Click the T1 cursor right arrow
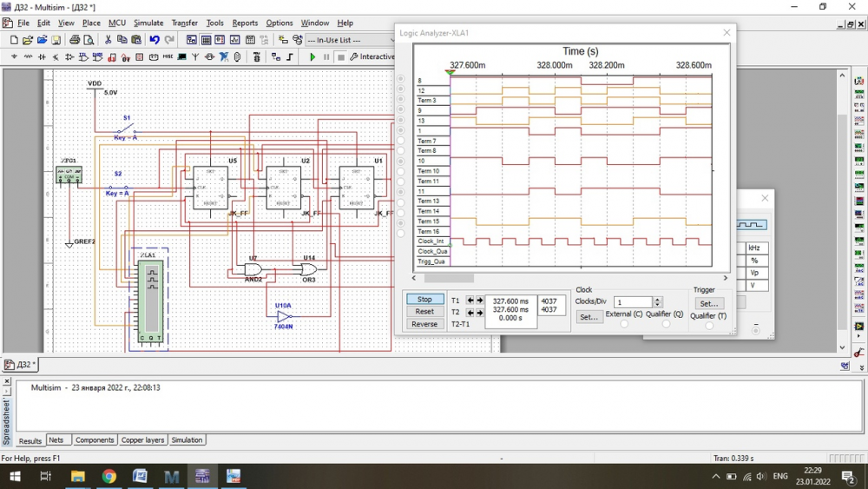This screenshot has height=489, width=868. 479,301
